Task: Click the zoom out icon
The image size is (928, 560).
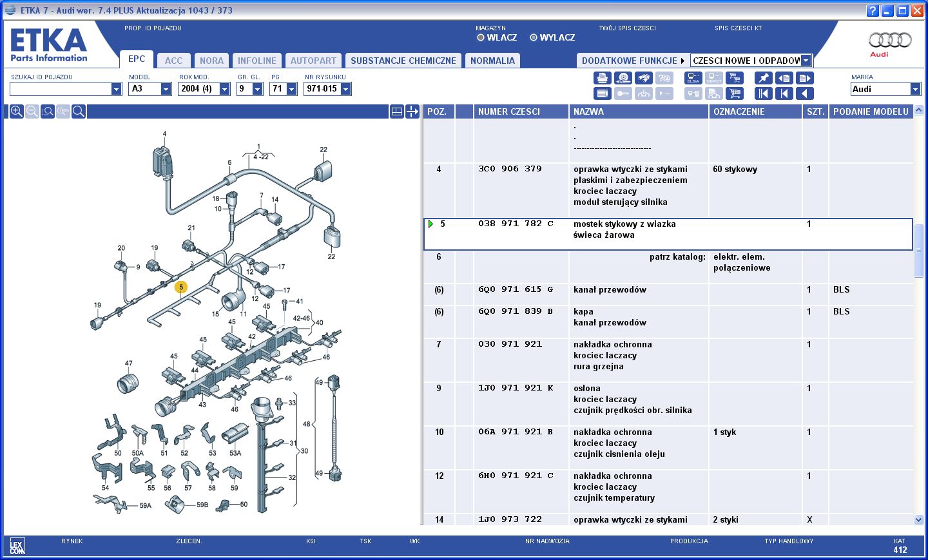Action: pyautogui.click(x=32, y=111)
